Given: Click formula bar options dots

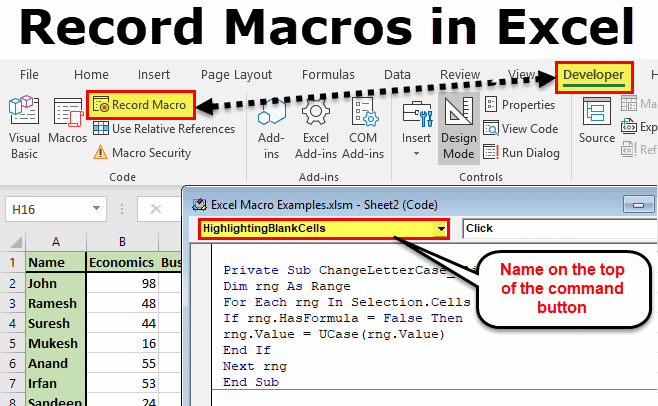Looking at the screenshot, I should coord(122,209).
